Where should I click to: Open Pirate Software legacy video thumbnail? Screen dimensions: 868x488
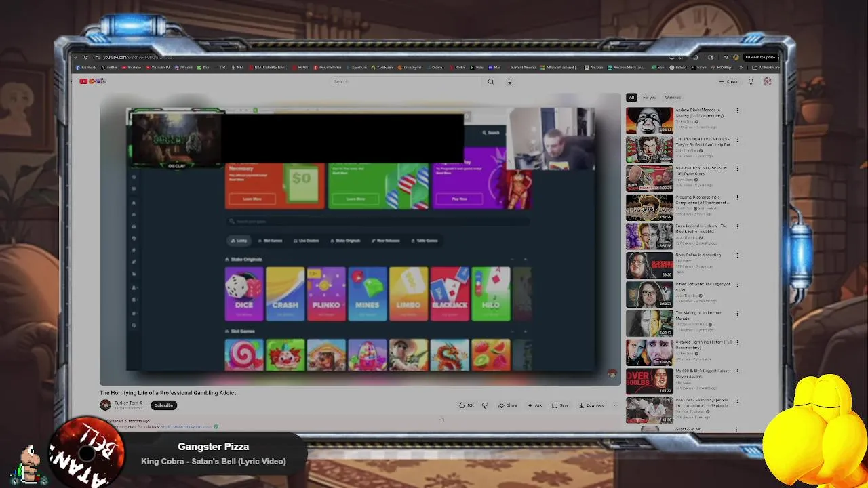(x=650, y=295)
